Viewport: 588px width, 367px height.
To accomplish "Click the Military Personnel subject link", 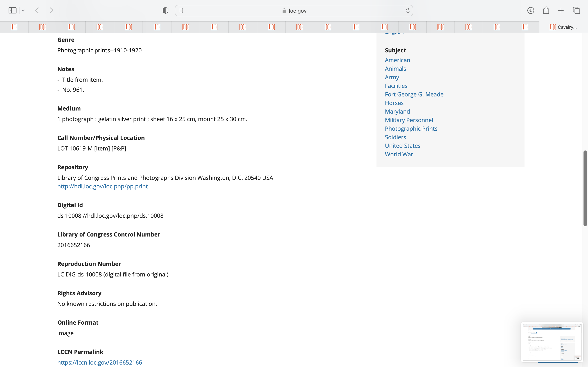I will pos(409,120).
